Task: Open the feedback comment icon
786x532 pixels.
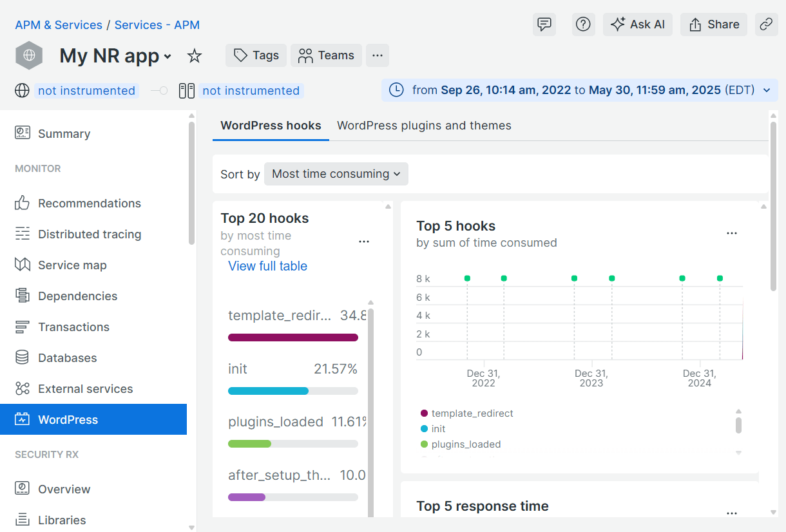Action: (x=544, y=24)
